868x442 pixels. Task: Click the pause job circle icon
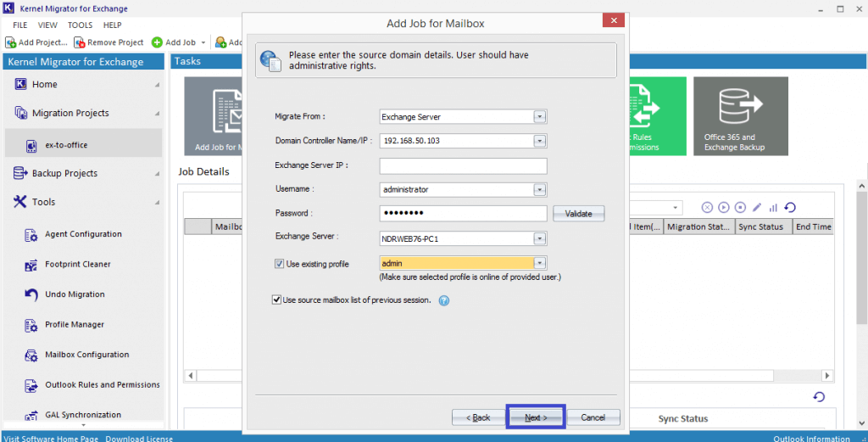click(x=740, y=207)
